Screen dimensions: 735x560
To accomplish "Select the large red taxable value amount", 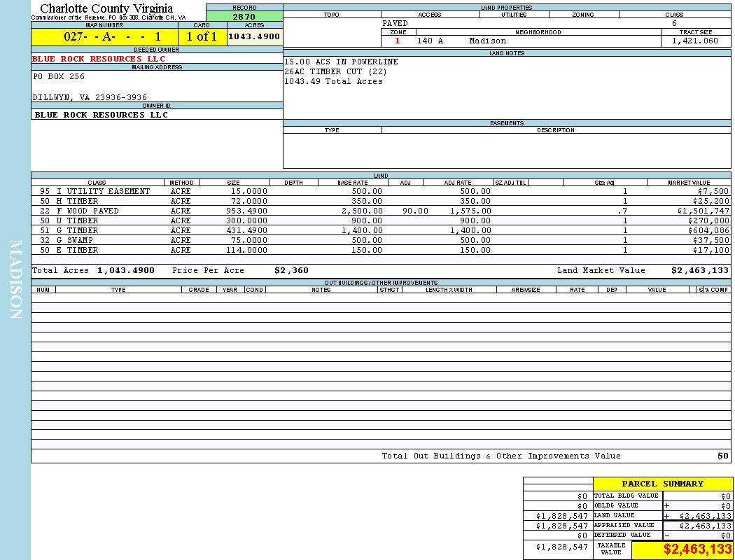I will coord(697,549).
